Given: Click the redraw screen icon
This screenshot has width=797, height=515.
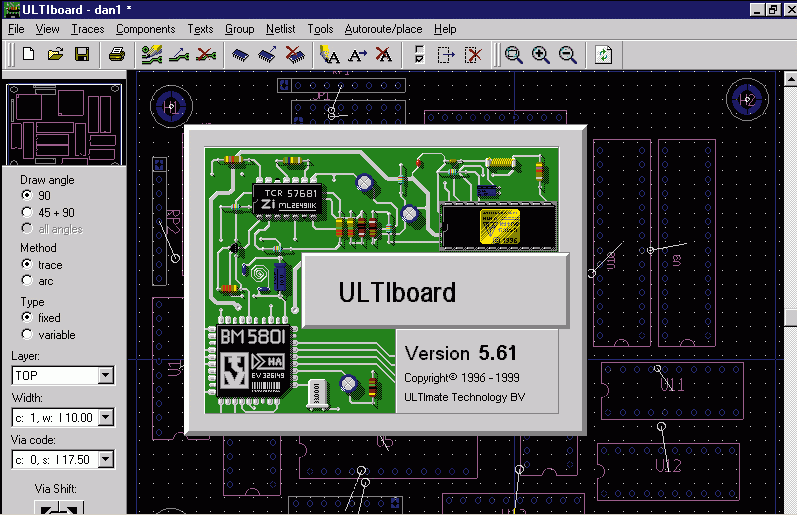Looking at the screenshot, I should coord(603,54).
